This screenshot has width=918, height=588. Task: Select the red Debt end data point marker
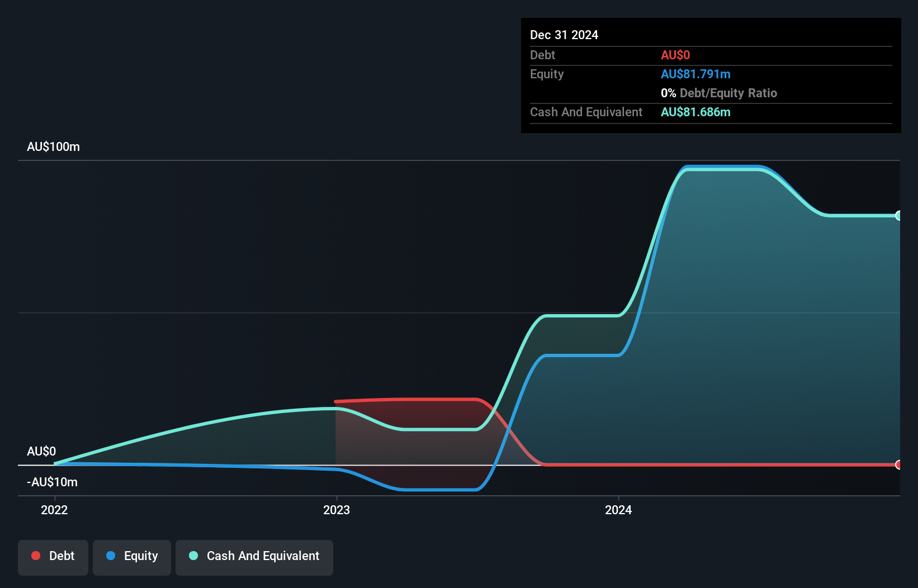(x=898, y=464)
